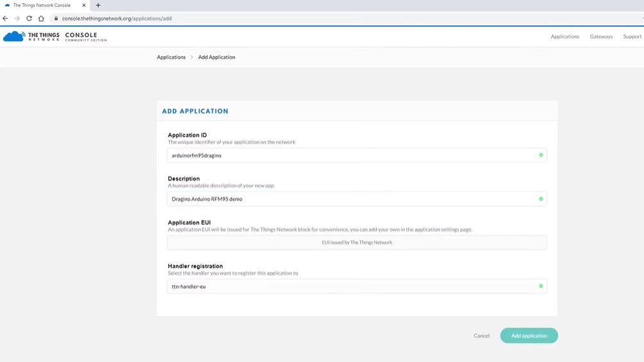Click the Application EUI label
The height and width of the screenshot is (362, 644).
pos(189,222)
